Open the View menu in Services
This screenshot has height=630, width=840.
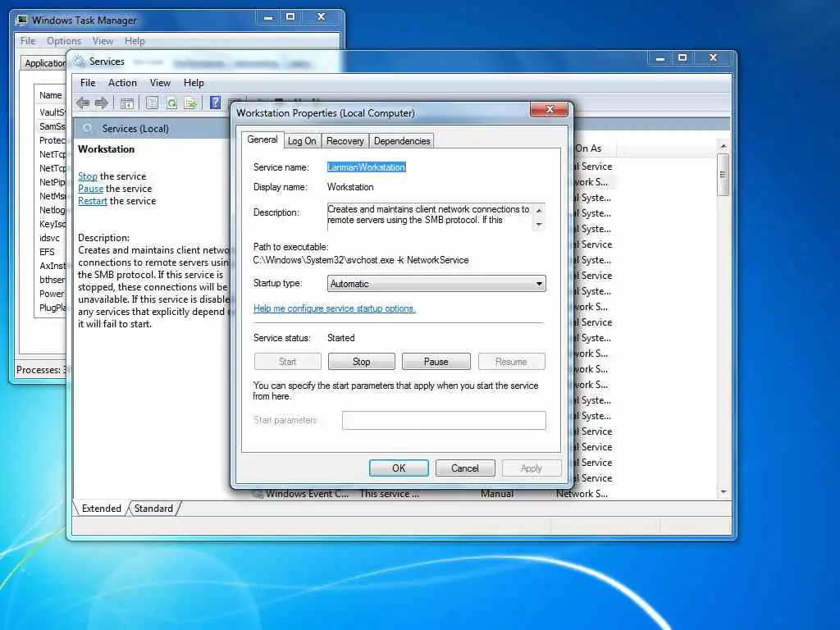coord(160,83)
